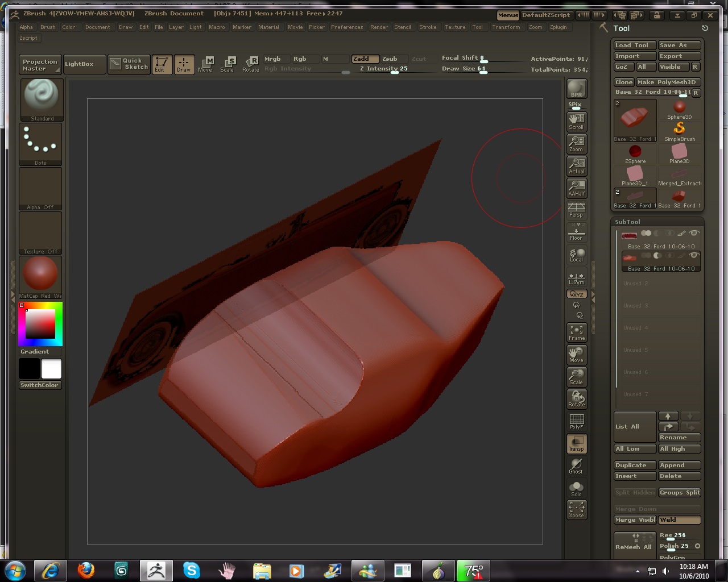Open the Projection Master panel
Viewport: 728px width, 582px height.
(40, 64)
